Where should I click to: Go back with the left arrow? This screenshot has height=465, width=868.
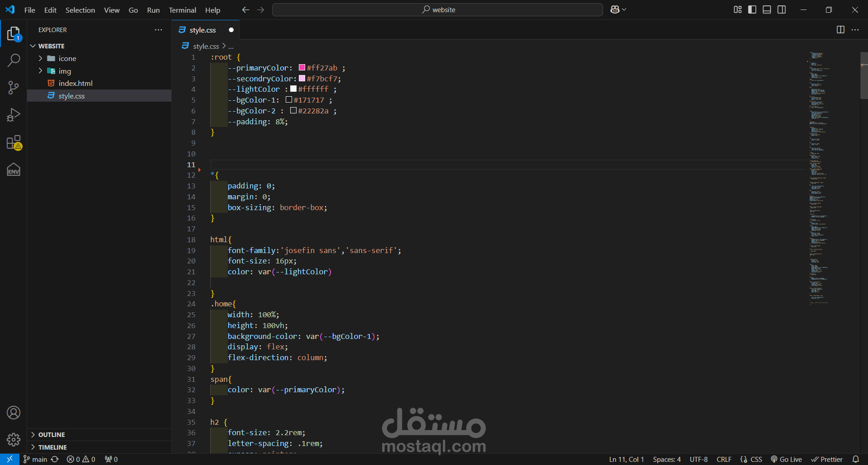245,9
